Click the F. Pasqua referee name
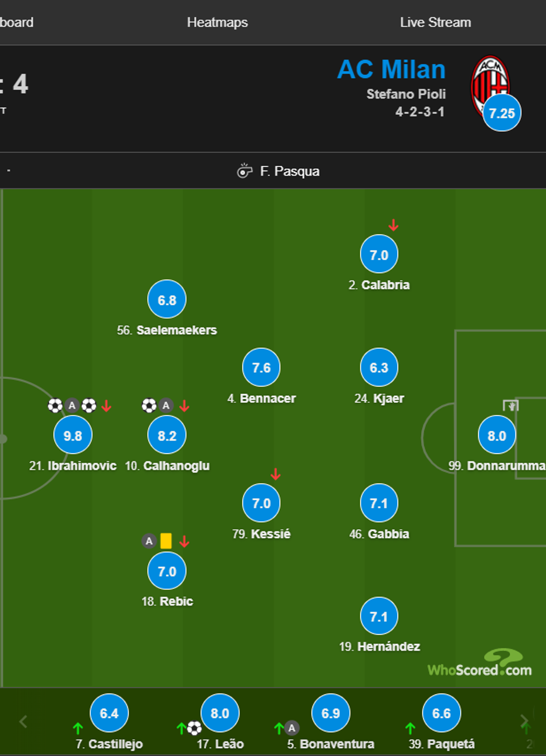546x756 pixels. (x=290, y=171)
